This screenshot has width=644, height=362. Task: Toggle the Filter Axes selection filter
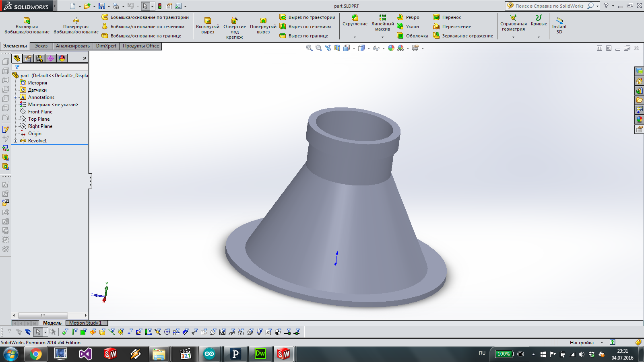coord(111,332)
